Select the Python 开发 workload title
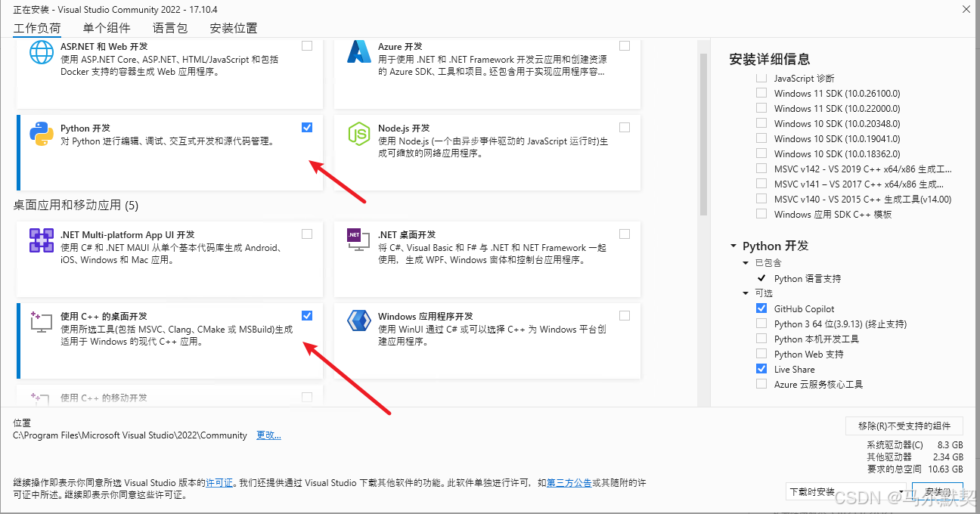980x514 pixels. click(x=85, y=128)
